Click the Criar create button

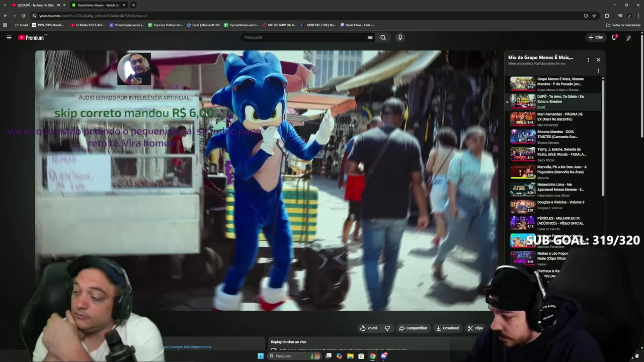596,37
